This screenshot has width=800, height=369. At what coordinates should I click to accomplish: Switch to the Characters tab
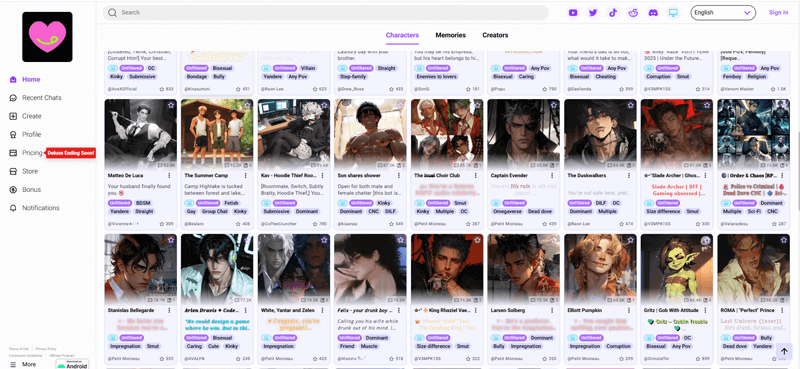[402, 35]
